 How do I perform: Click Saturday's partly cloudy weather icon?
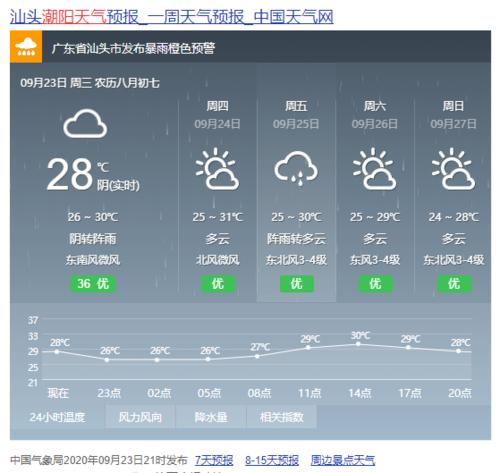click(x=375, y=169)
